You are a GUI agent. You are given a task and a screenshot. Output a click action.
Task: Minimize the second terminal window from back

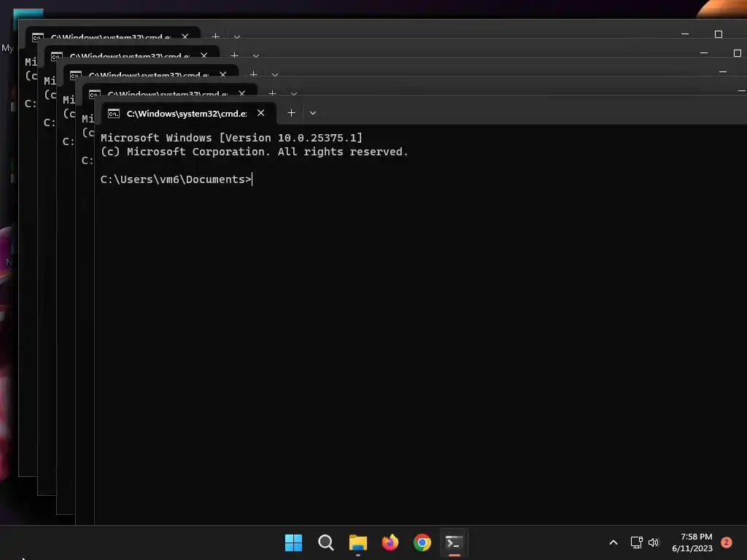[x=704, y=53]
